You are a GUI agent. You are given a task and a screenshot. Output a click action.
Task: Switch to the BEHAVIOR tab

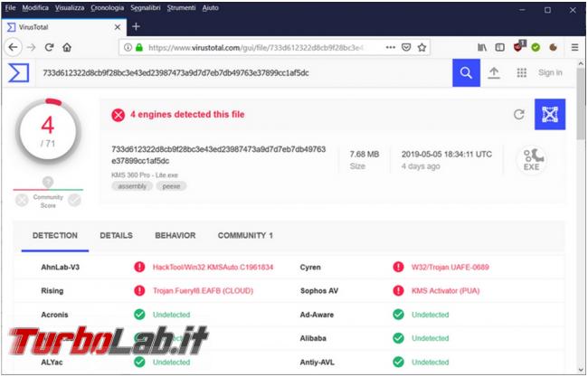[175, 235]
